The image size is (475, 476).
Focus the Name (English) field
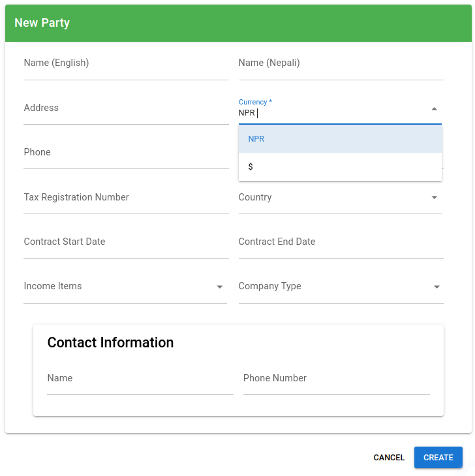click(125, 65)
